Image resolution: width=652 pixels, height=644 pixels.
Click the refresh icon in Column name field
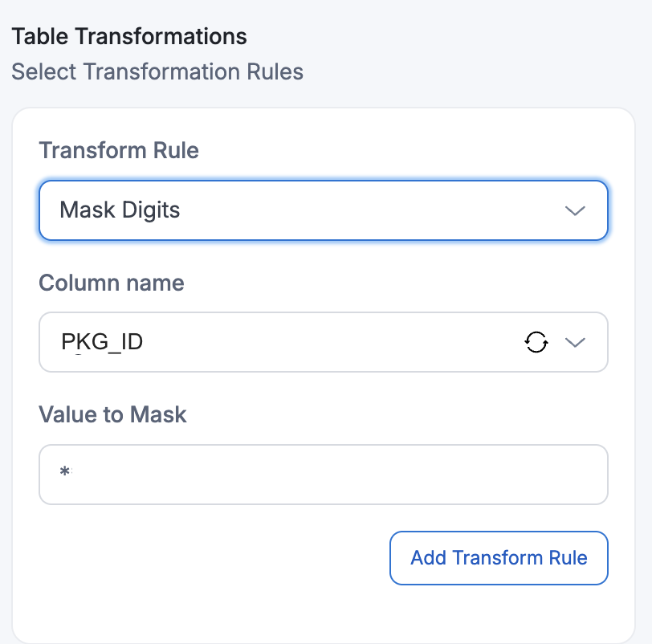536,343
